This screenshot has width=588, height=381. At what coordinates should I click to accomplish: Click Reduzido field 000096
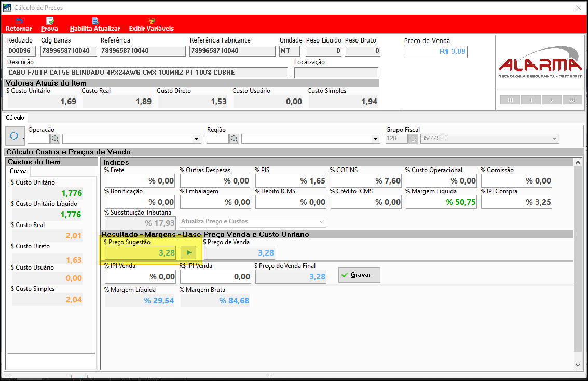pos(21,51)
